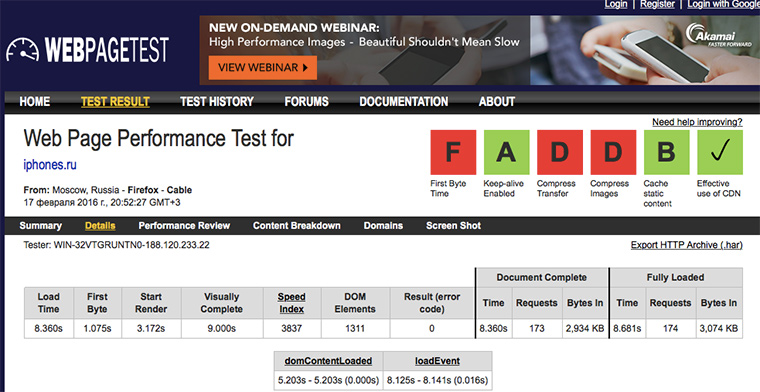Click the Fully Loaded Requests value 174
This screenshot has width=760, height=392.
pos(670,329)
